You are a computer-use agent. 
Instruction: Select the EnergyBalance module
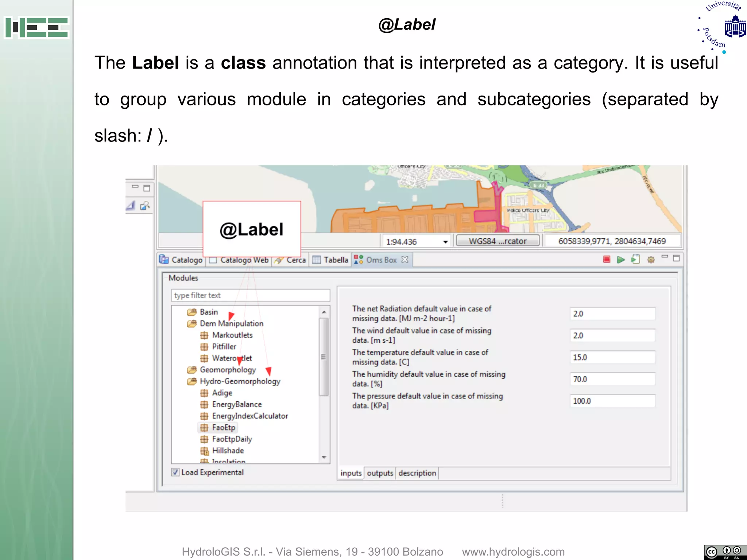pyautogui.click(x=237, y=405)
